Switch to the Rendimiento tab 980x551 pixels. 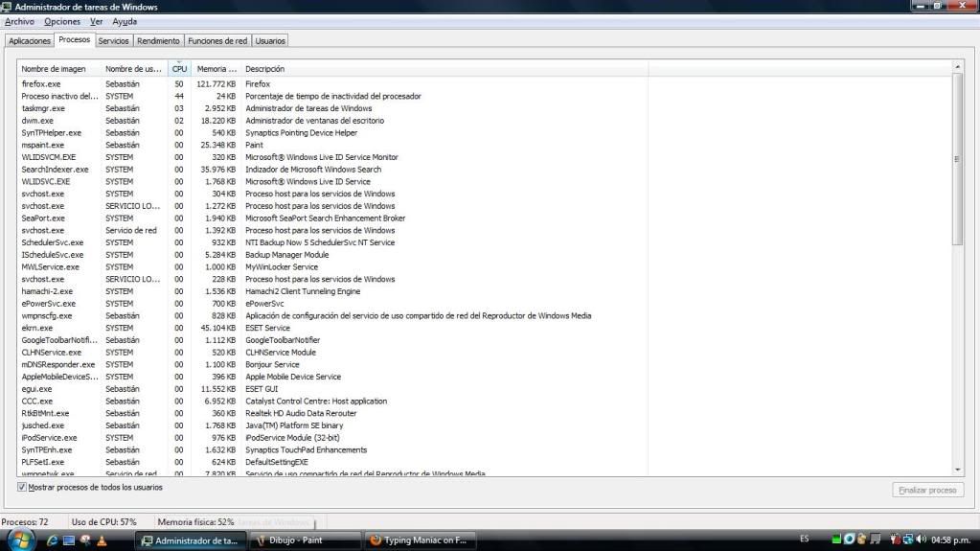(x=158, y=41)
